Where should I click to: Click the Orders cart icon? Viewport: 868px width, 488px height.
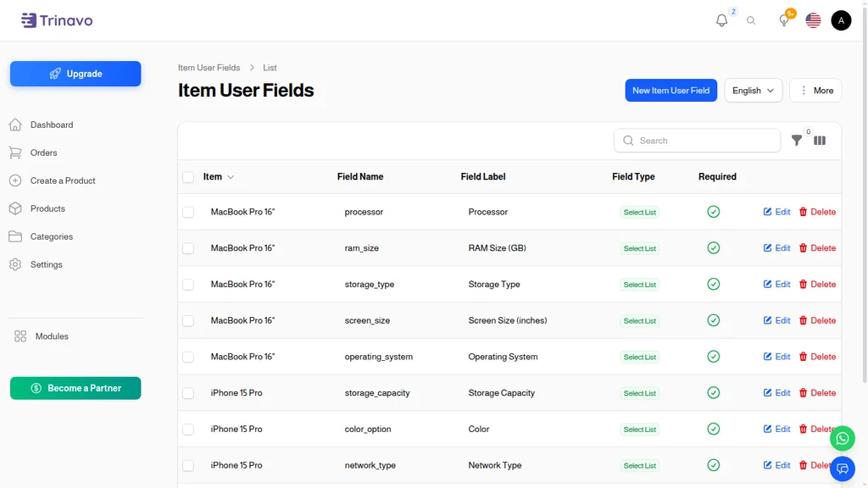pyautogui.click(x=15, y=152)
